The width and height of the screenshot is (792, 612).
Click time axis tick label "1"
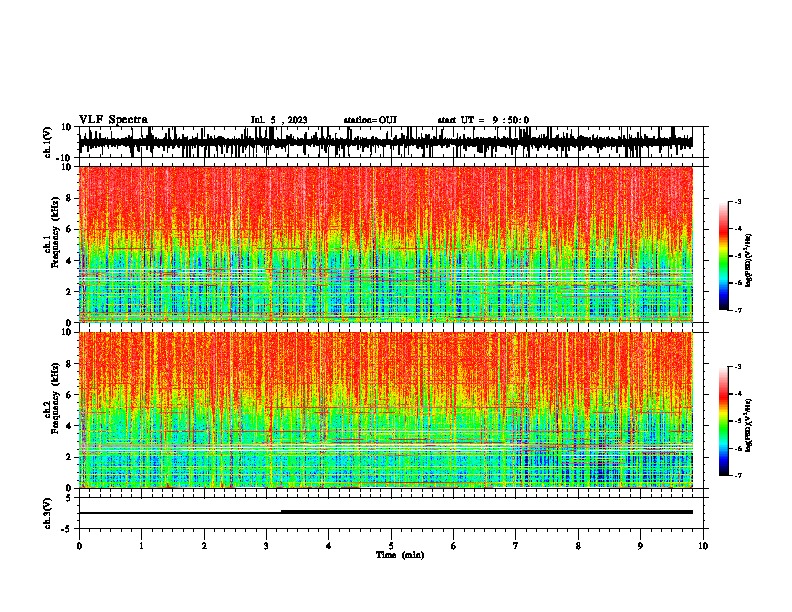pyautogui.click(x=141, y=546)
